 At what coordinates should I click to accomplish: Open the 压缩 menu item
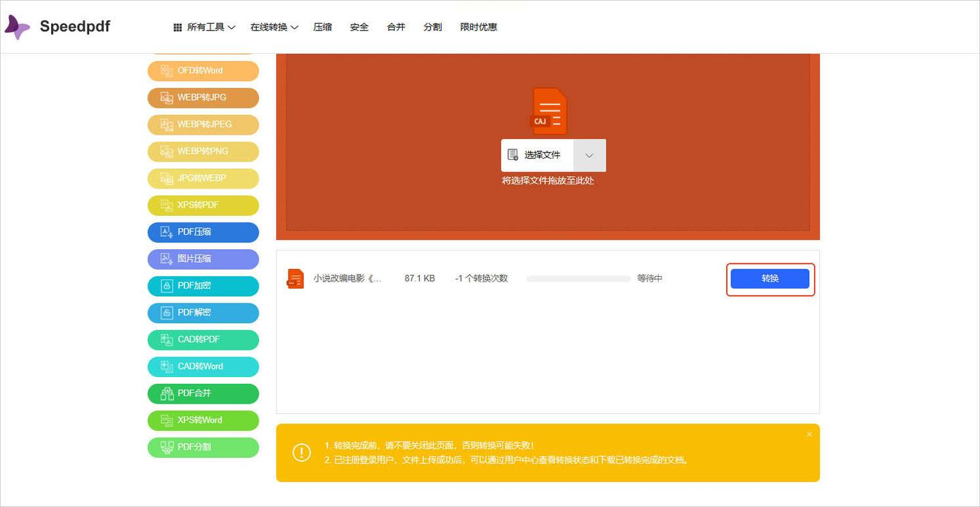(x=323, y=27)
